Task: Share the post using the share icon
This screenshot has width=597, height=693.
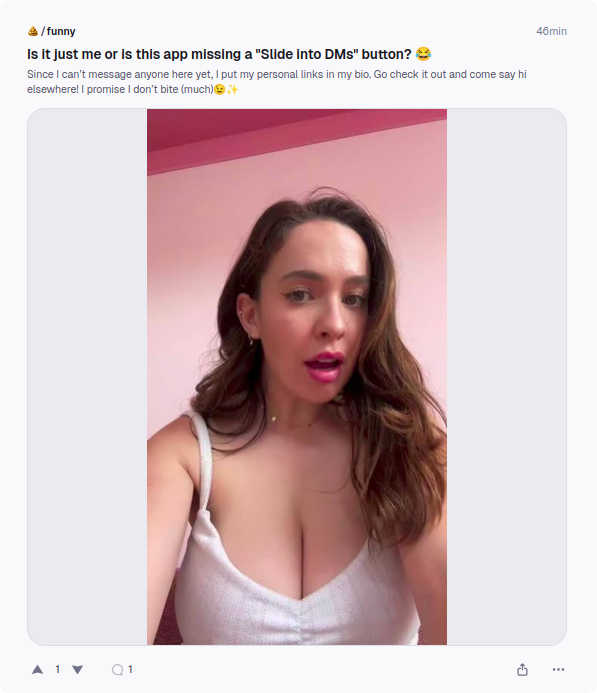Action: pyautogui.click(x=522, y=670)
